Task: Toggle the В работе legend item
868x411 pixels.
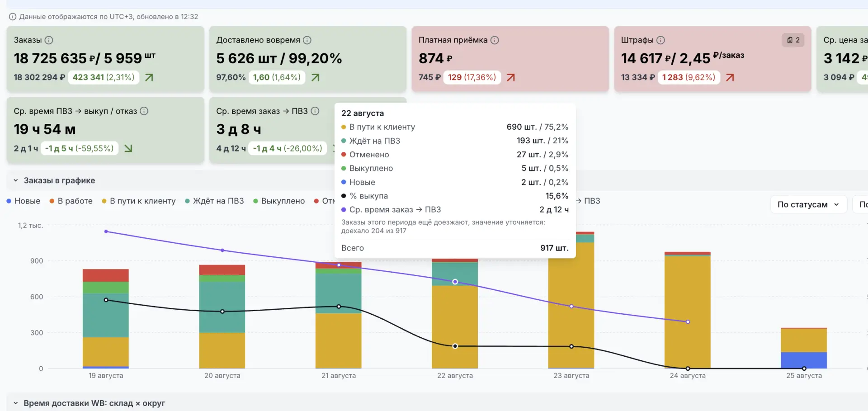Action: coord(71,201)
